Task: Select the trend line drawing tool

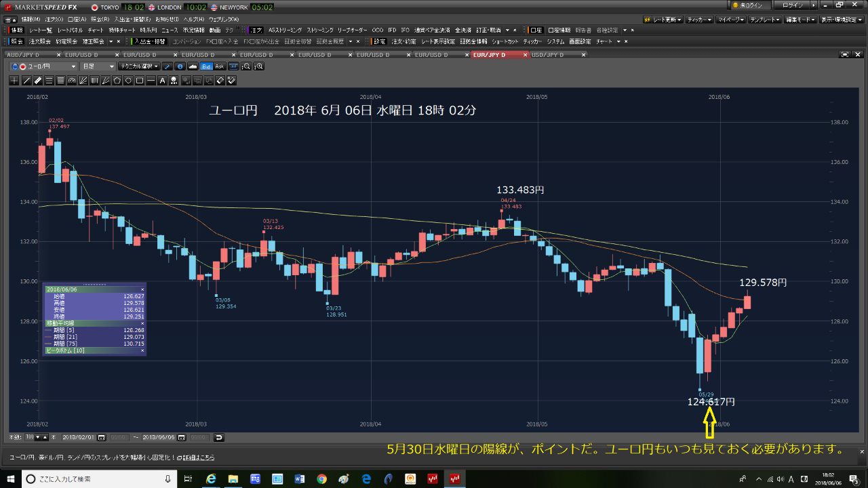Action: pyautogui.click(x=26, y=81)
